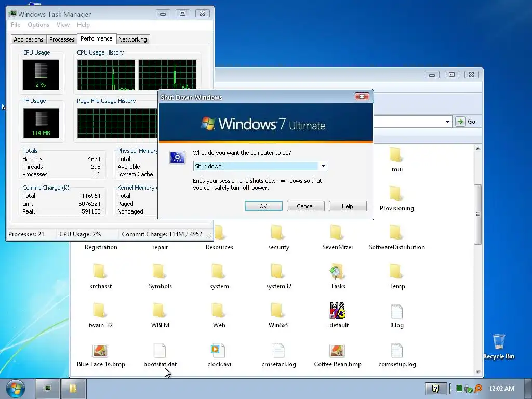Click the help question mark tray icon
The width and height of the screenshot is (532, 399).
(436, 389)
